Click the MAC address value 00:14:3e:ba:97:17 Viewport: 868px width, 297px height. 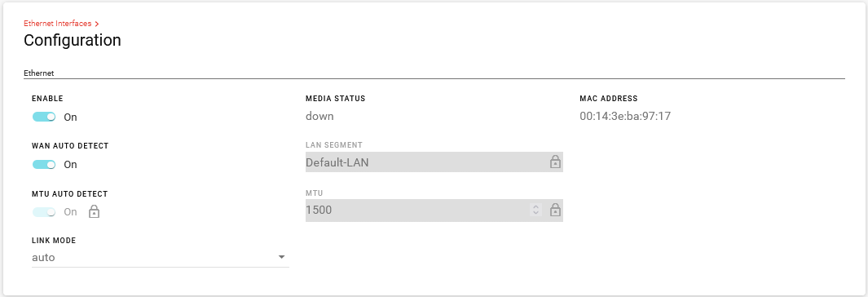pos(626,117)
